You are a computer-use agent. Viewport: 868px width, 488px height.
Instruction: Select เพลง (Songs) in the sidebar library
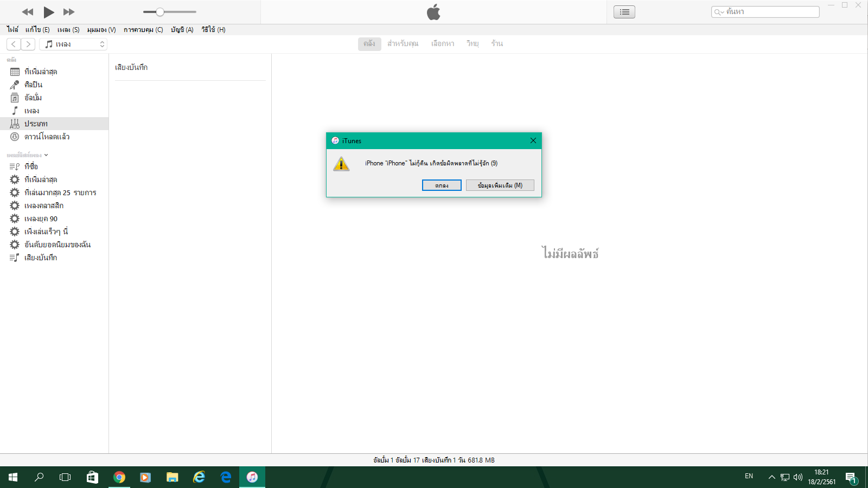54,111
